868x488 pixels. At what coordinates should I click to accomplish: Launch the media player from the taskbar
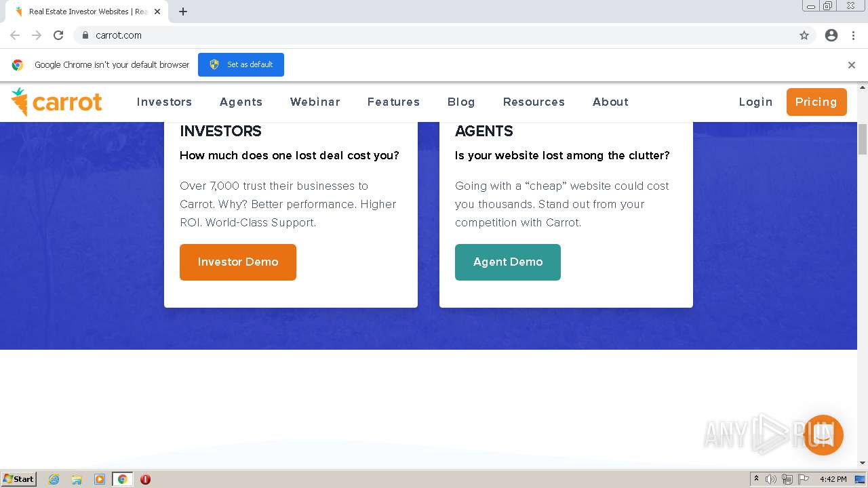pos(100,479)
